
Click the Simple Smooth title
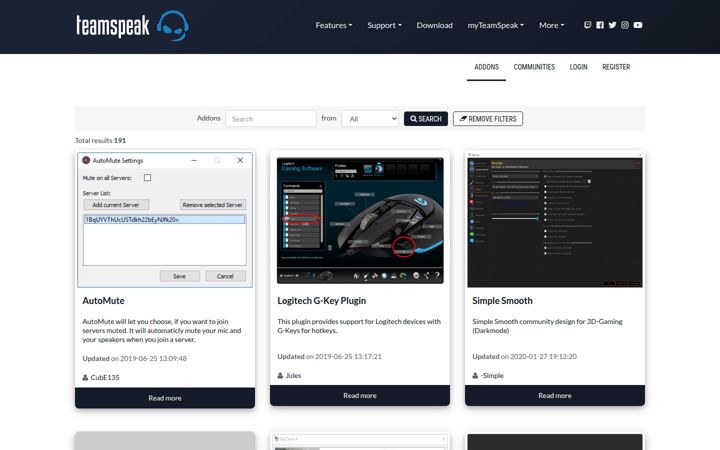[x=502, y=301]
